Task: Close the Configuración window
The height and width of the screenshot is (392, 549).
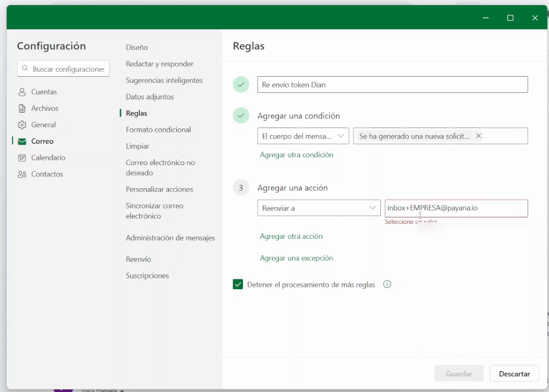Action: [535, 18]
